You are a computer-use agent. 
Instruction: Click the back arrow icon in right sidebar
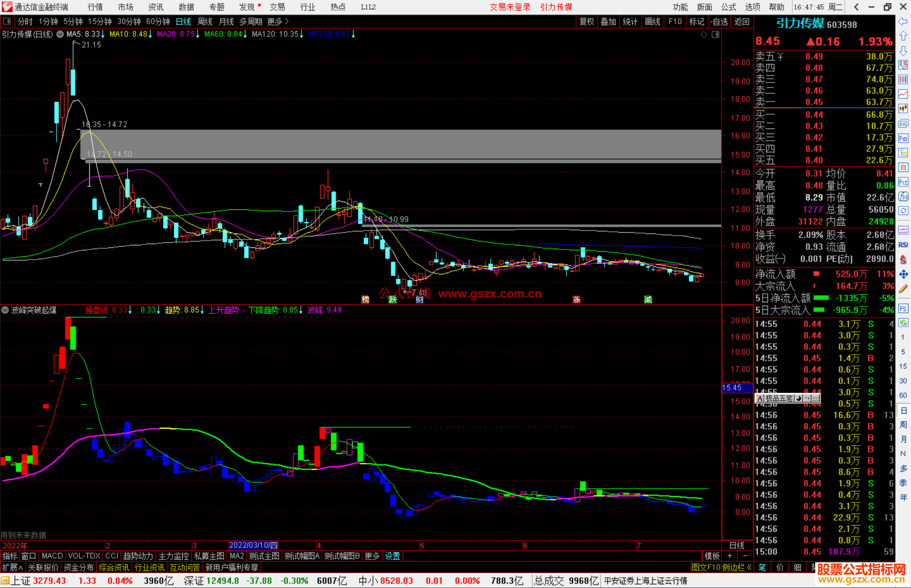pyautogui.click(x=903, y=21)
